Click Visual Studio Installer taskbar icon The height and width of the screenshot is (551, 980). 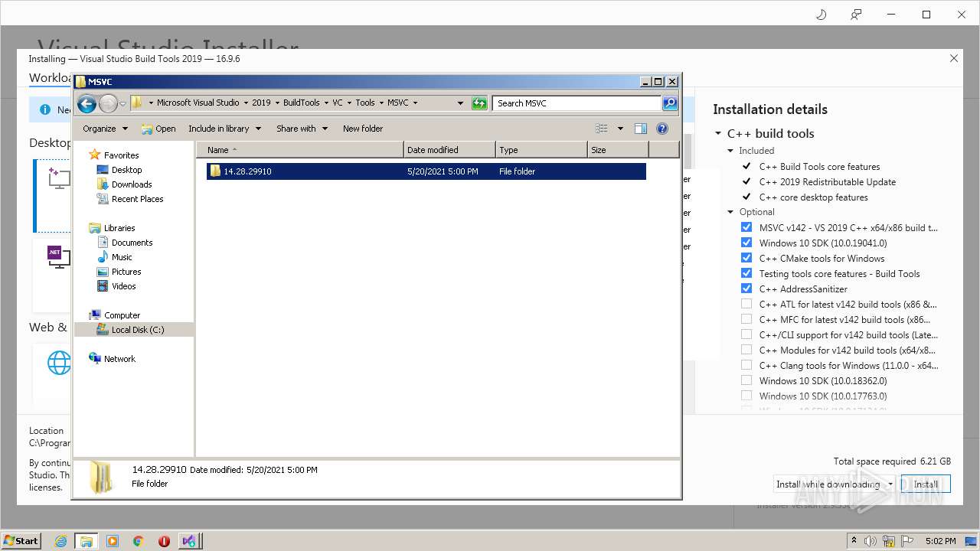[x=189, y=541]
